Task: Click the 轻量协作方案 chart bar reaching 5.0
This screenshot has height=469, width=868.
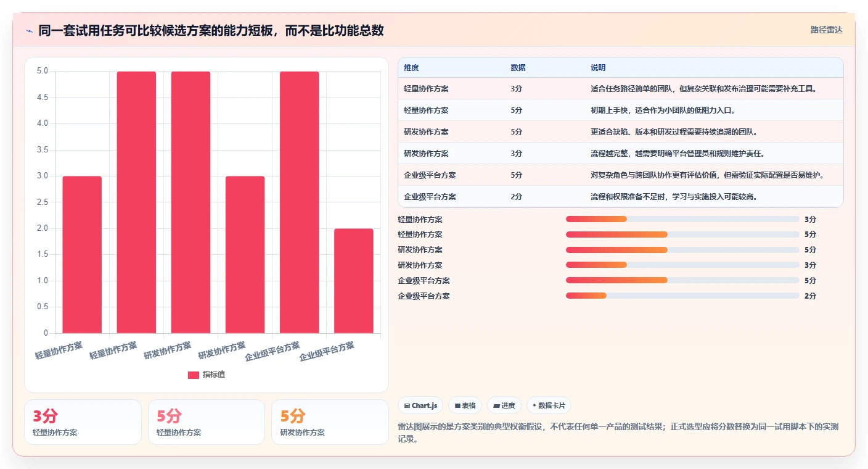Action: (x=136, y=202)
